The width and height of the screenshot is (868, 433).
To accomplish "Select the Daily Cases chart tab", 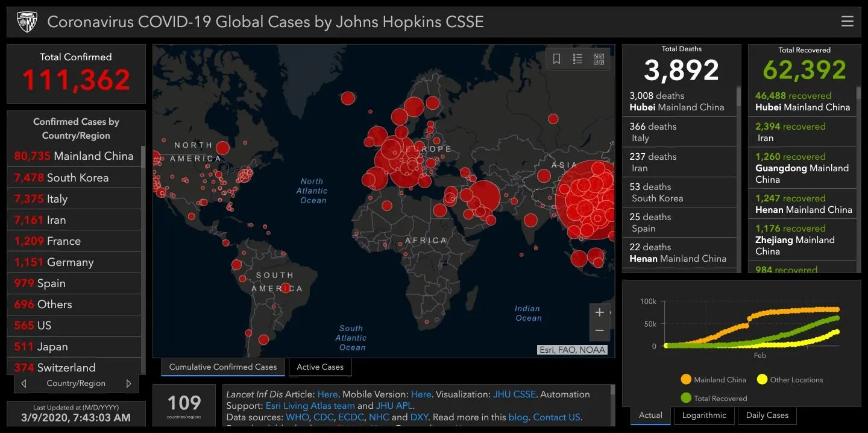I will coord(767,415).
